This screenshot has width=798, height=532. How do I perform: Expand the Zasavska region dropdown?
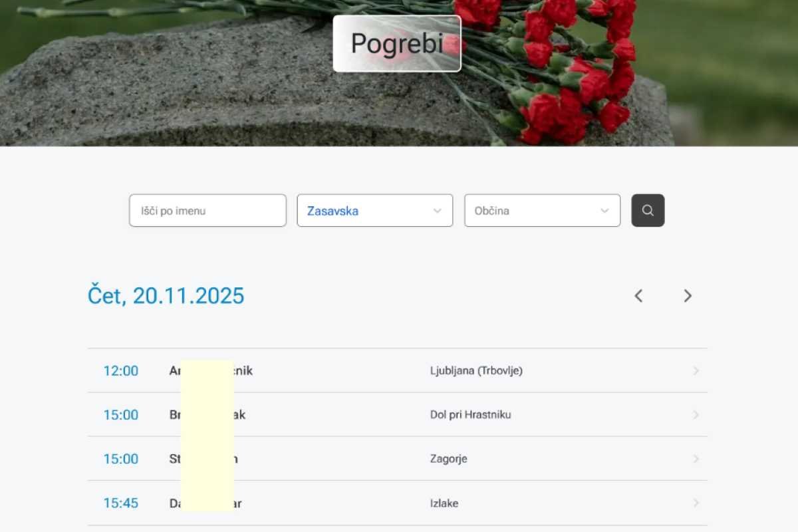[x=374, y=211]
